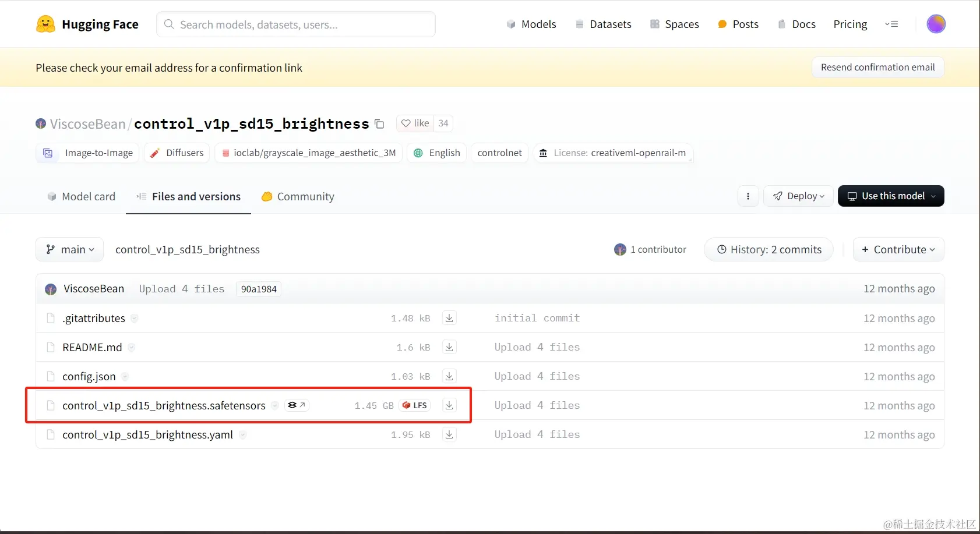The image size is (980, 534).
Task: Switch to the Model card tab
Action: tap(81, 196)
